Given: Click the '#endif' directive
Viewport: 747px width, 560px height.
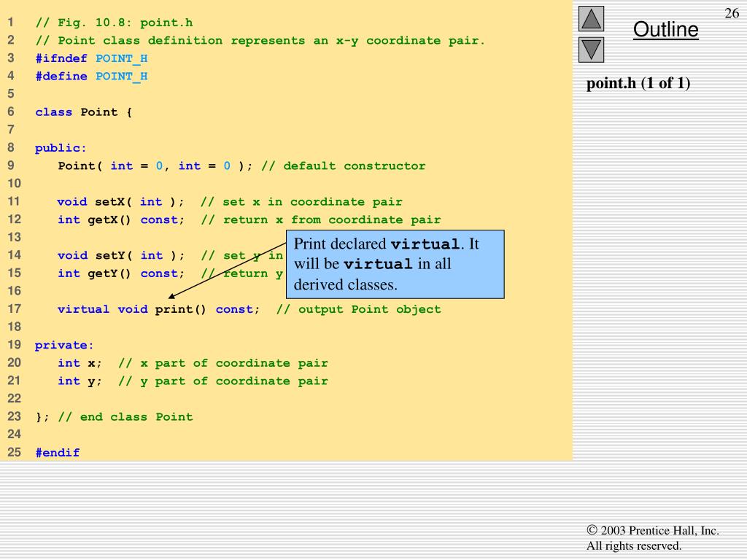Looking at the screenshot, I should (x=58, y=453).
